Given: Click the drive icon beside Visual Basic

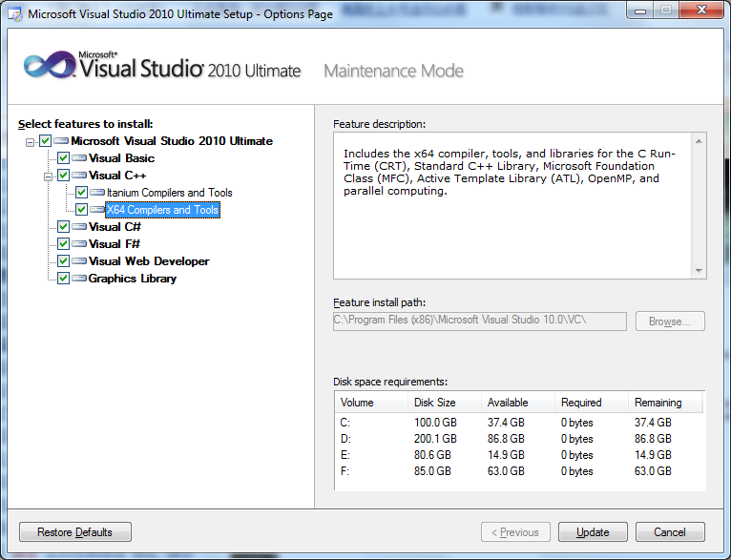Looking at the screenshot, I should coord(79,158).
